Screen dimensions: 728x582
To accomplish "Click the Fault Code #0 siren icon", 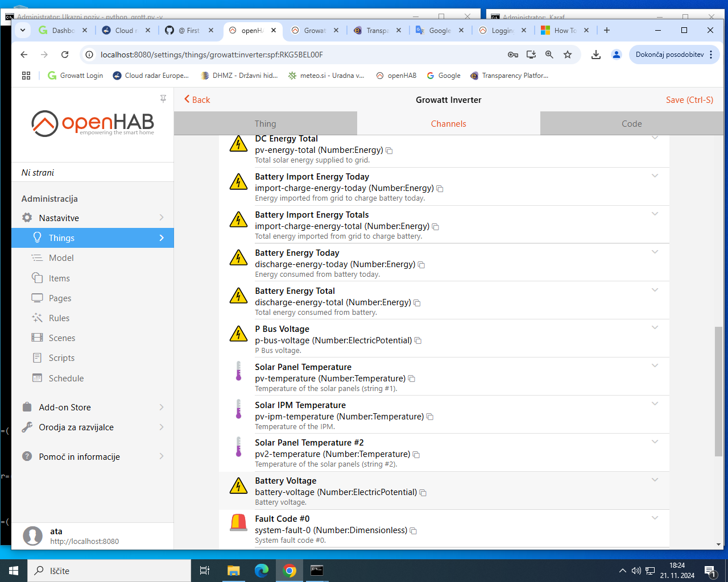I will pyautogui.click(x=238, y=523).
